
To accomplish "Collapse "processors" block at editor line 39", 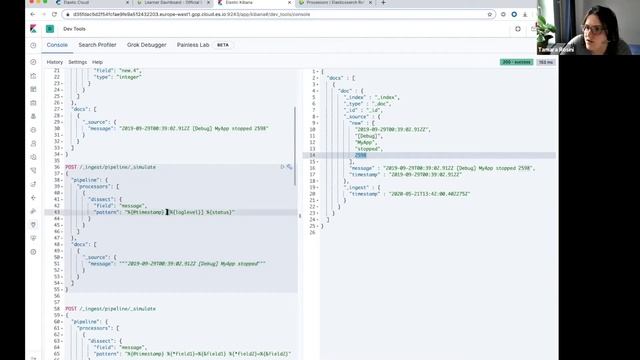I will 62,187.
